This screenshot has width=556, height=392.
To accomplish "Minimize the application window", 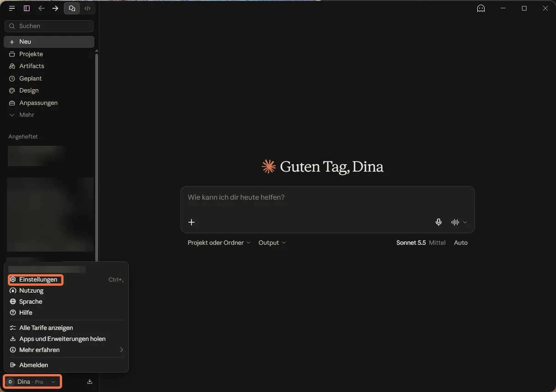I will 503,8.
